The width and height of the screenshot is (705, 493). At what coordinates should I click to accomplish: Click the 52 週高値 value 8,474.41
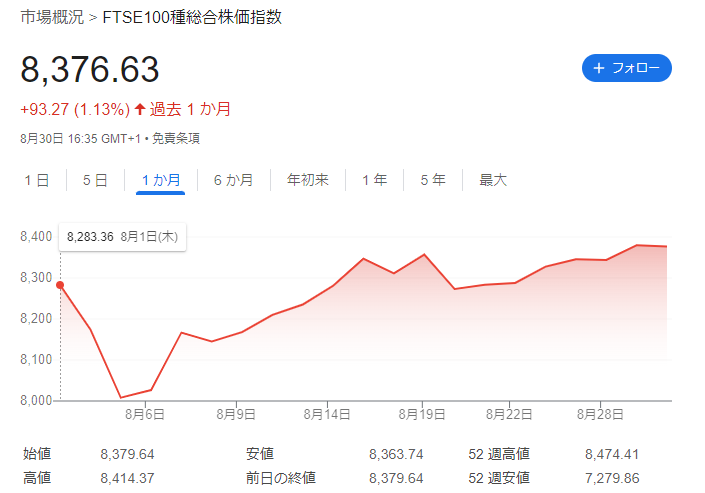pos(611,454)
